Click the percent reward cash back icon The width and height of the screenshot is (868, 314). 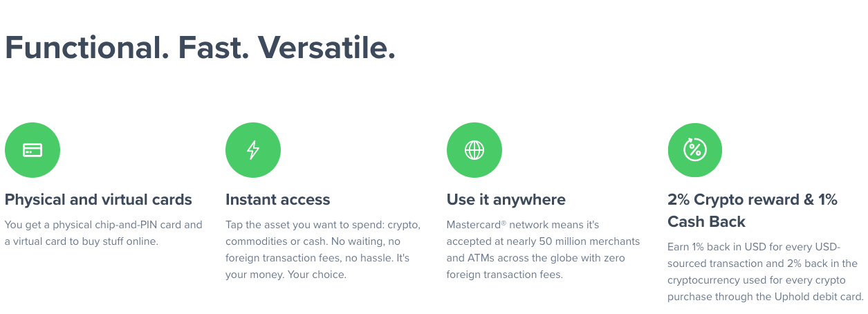[695, 150]
